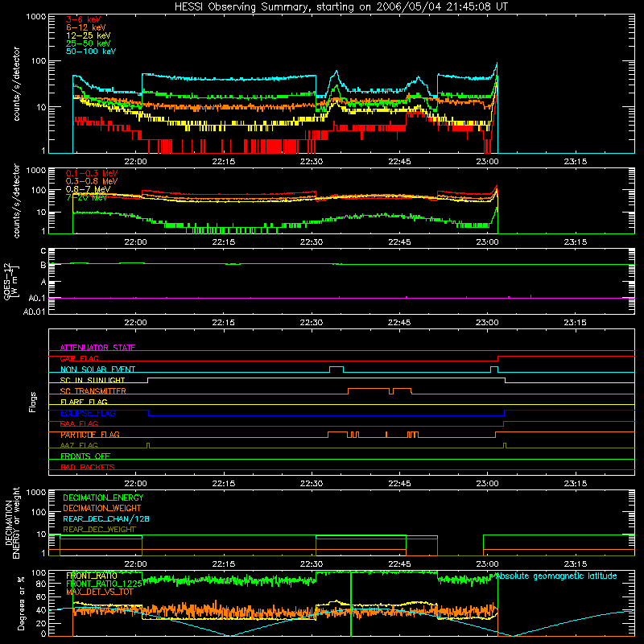Viewport: 644px width, 644px height.
Task: Click the PARTICLE_FLAG pulse near 22:33
Action: (337, 435)
